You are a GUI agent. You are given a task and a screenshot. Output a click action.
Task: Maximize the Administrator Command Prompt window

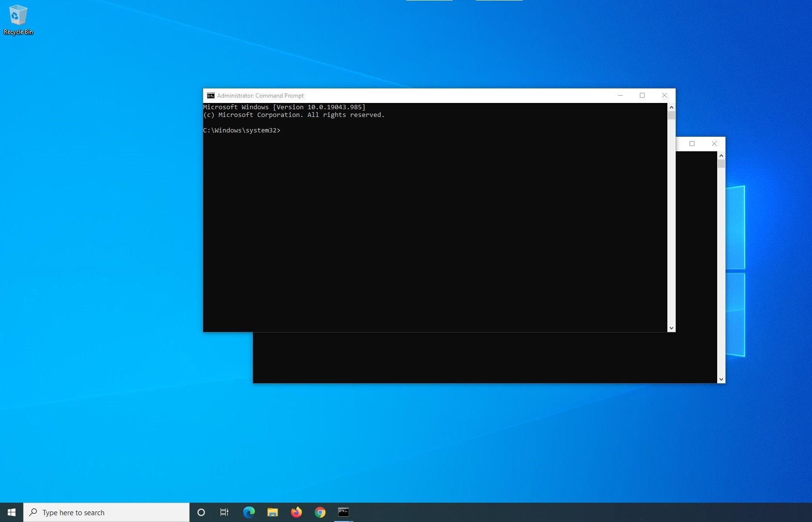coord(642,95)
